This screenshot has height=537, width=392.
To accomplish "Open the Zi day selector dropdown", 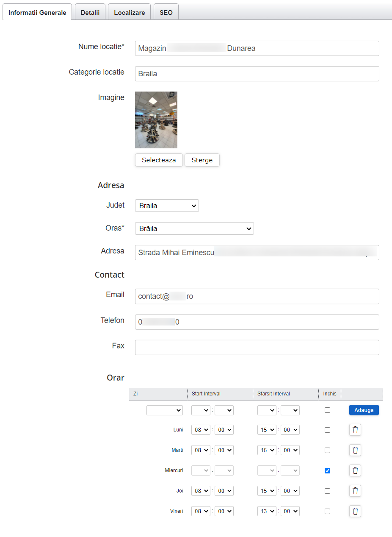I will click(x=165, y=410).
